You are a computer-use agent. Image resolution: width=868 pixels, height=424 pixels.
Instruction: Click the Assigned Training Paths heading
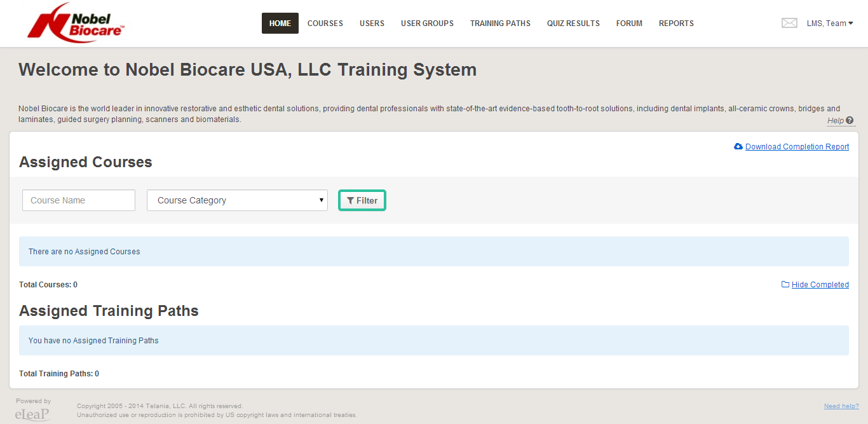pos(109,311)
